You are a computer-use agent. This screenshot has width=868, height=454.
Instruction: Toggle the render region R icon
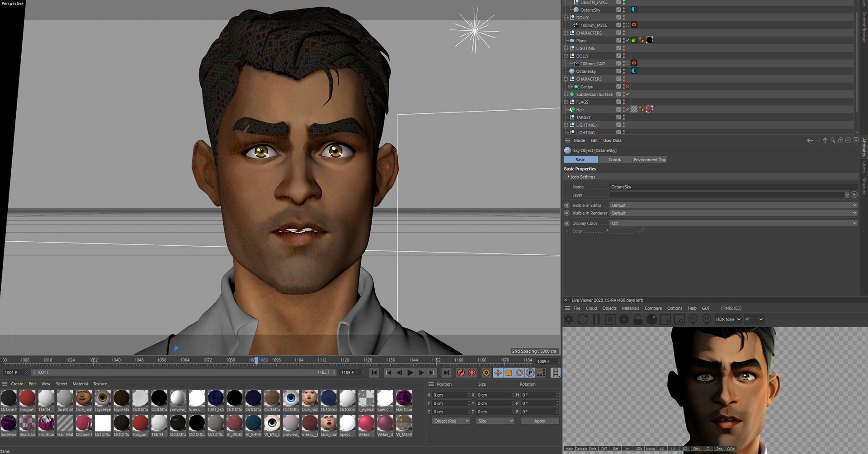(x=610, y=319)
